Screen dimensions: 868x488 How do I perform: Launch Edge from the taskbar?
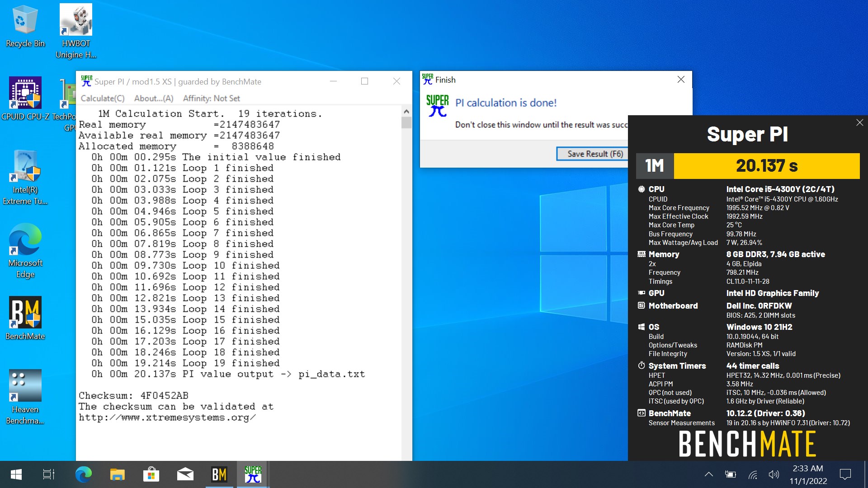click(83, 474)
